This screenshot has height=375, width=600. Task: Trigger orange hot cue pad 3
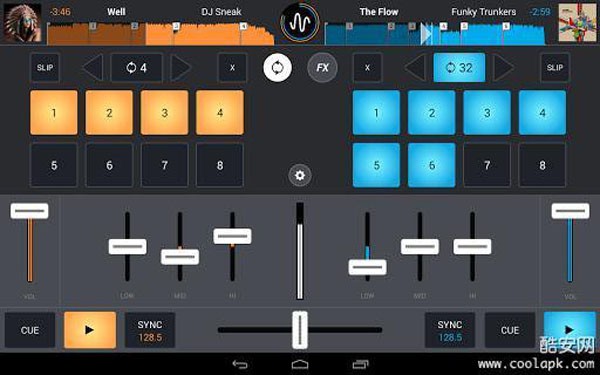pyautogui.click(x=165, y=112)
